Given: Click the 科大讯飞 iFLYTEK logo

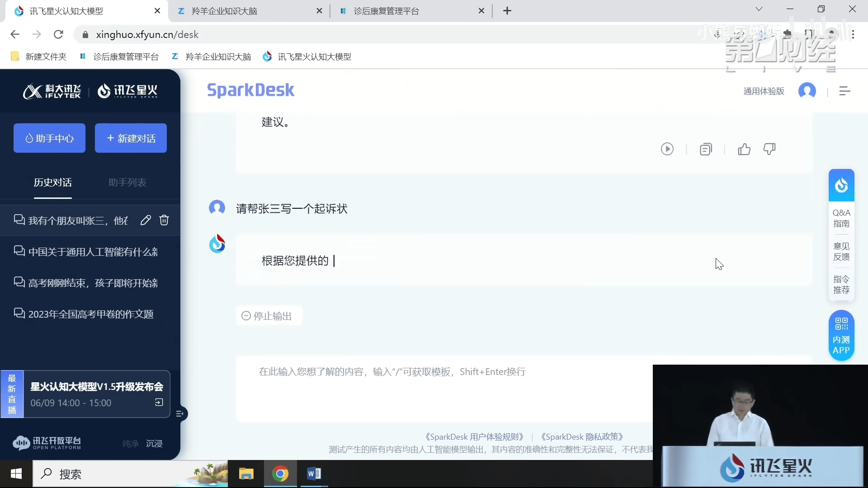Looking at the screenshot, I should pos(52,91).
